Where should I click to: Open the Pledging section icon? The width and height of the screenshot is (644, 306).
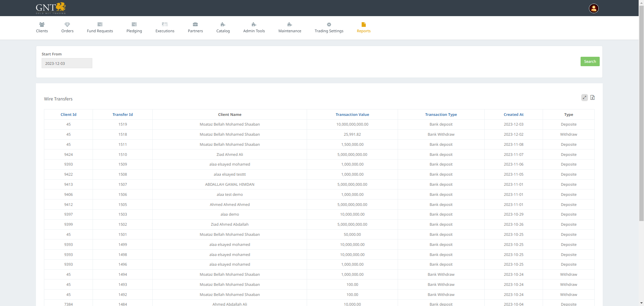(134, 25)
